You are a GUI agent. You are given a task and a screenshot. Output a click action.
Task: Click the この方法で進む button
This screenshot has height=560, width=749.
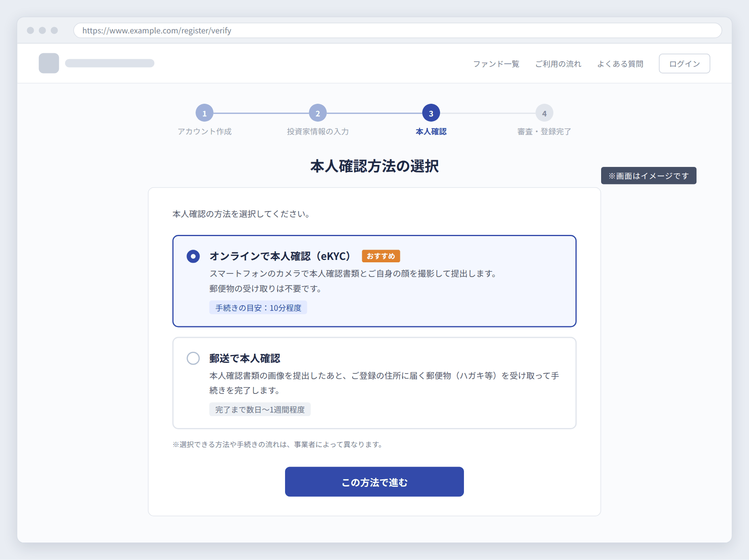pyautogui.click(x=374, y=482)
